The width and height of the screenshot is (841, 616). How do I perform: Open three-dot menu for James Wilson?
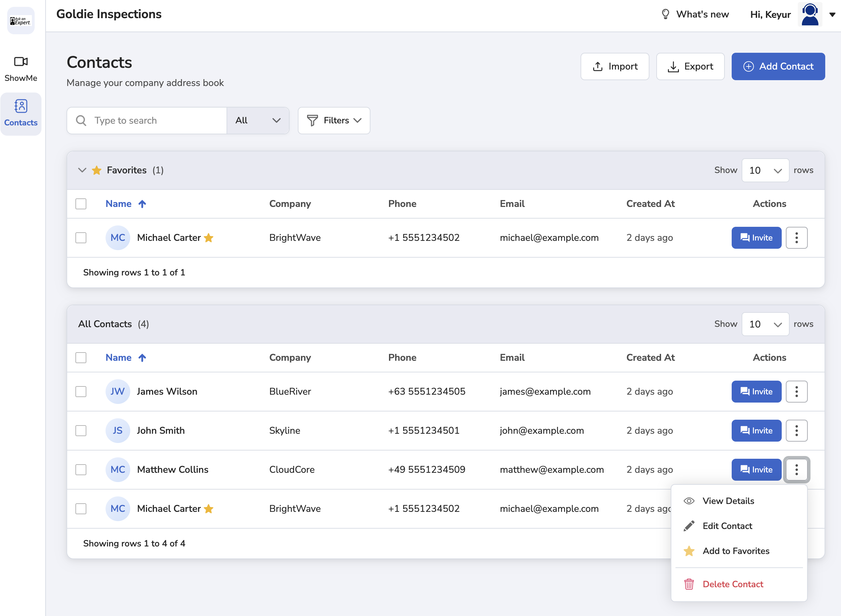tap(796, 392)
